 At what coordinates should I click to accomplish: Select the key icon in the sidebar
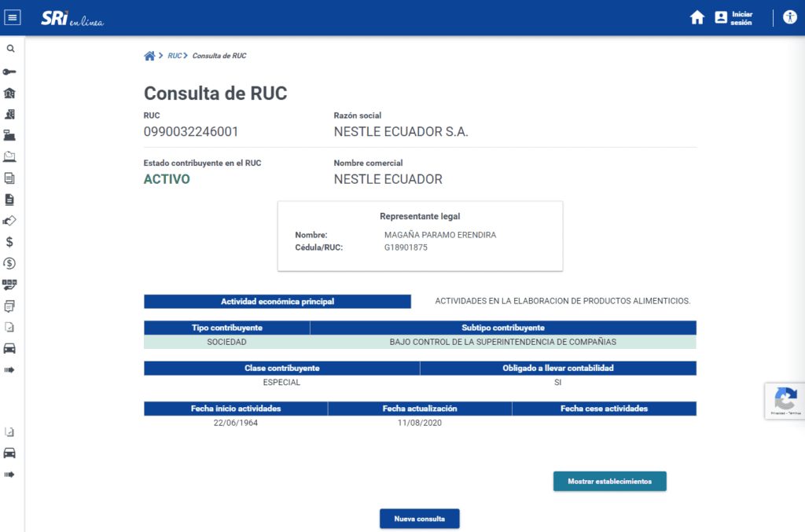pos(9,72)
